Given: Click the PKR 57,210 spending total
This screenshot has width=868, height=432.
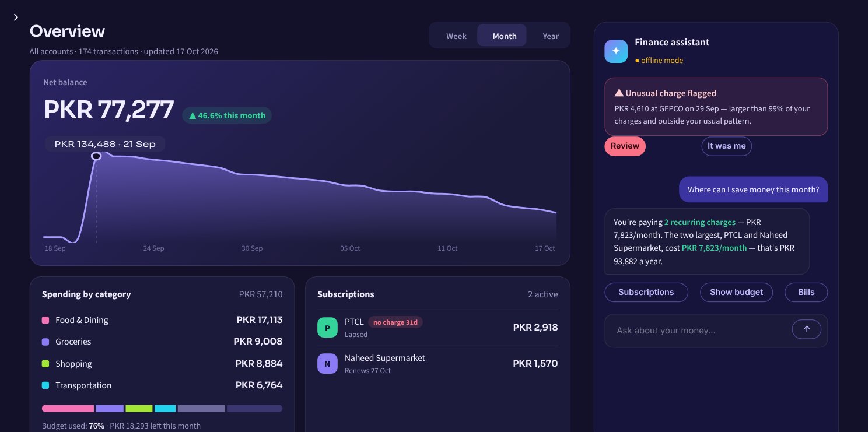Looking at the screenshot, I should (x=261, y=294).
